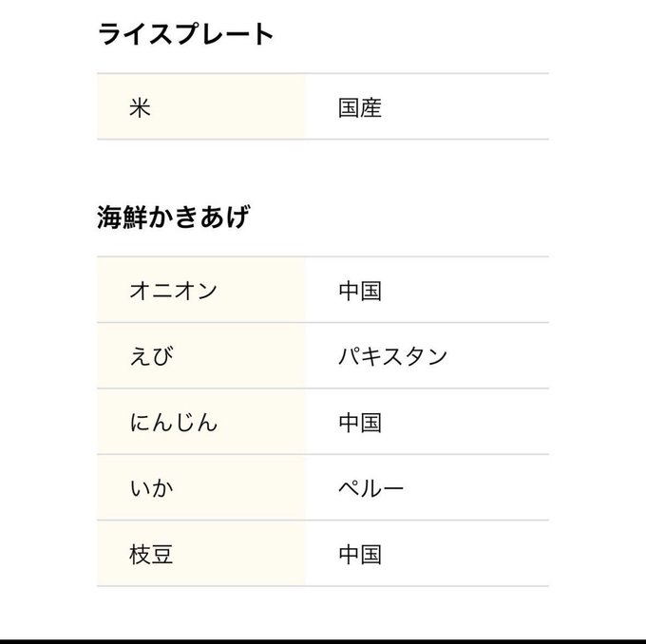This screenshot has height=644, width=646.
Task: Click the divider line between えび and にんじん rows
Action: (x=323, y=388)
